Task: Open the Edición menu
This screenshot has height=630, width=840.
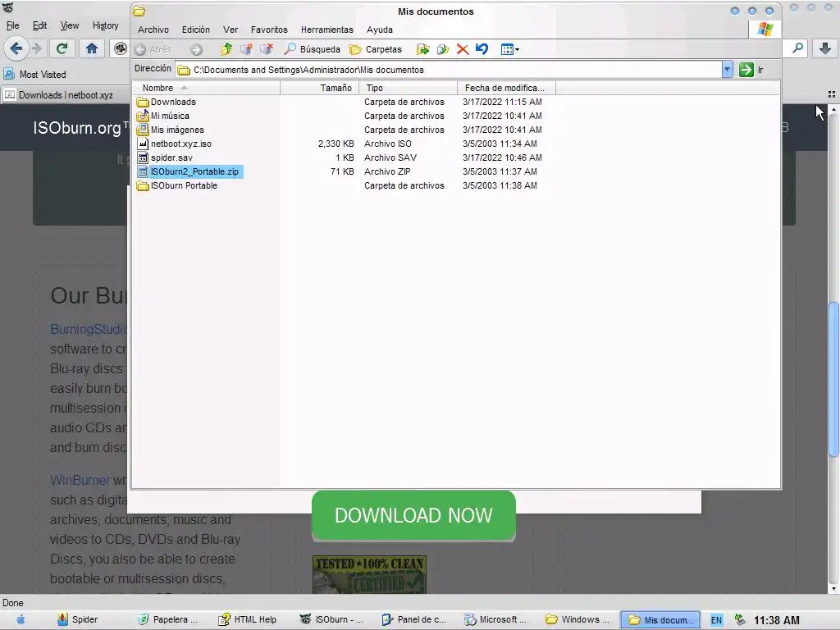Action: click(x=195, y=30)
